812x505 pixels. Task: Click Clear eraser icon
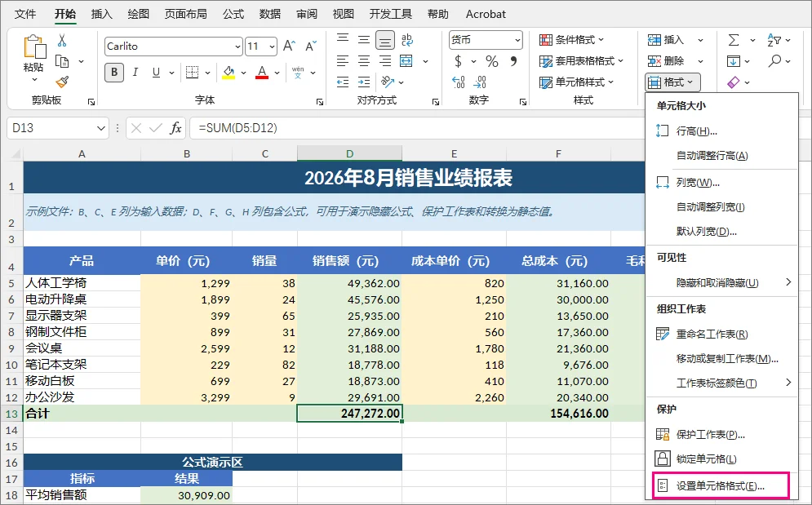(x=734, y=82)
